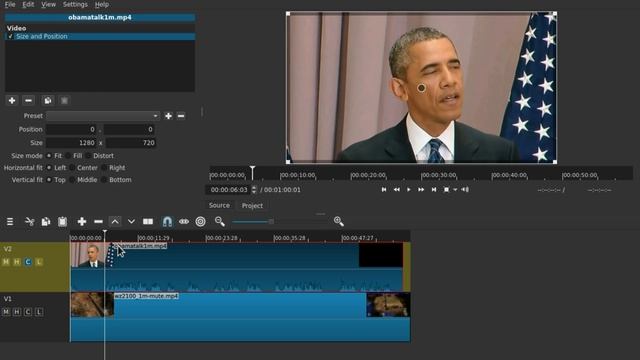The image size is (640, 360).
Task: Toggle player zoom/grid button
Action: click(x=447, y=189)
